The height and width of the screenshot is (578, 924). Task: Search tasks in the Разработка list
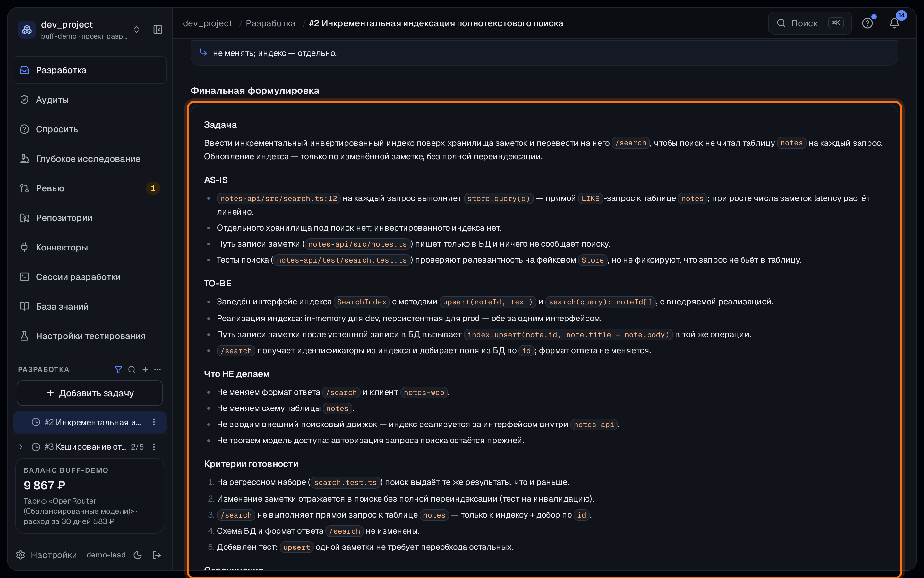132,370
